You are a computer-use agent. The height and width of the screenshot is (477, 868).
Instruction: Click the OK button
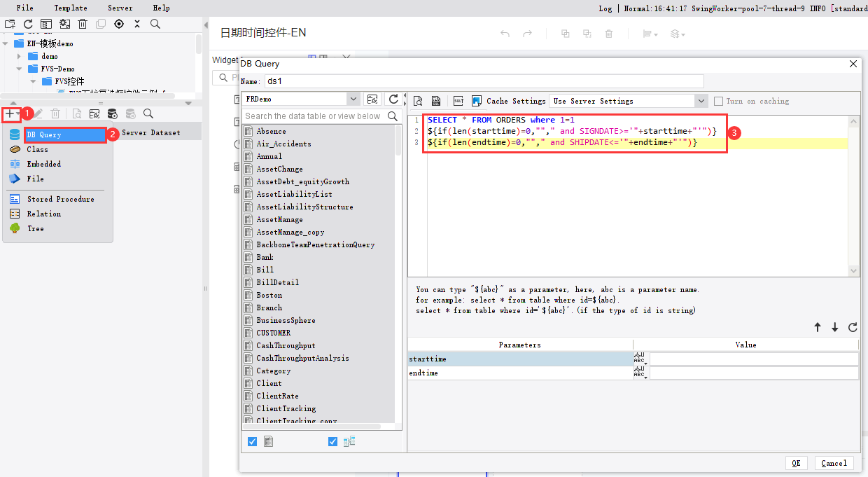[x=796, y=463]
